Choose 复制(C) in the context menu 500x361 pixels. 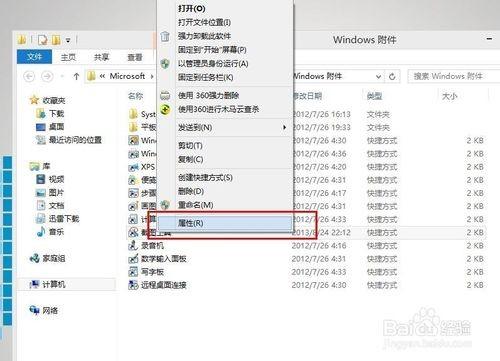click(190, 159)
